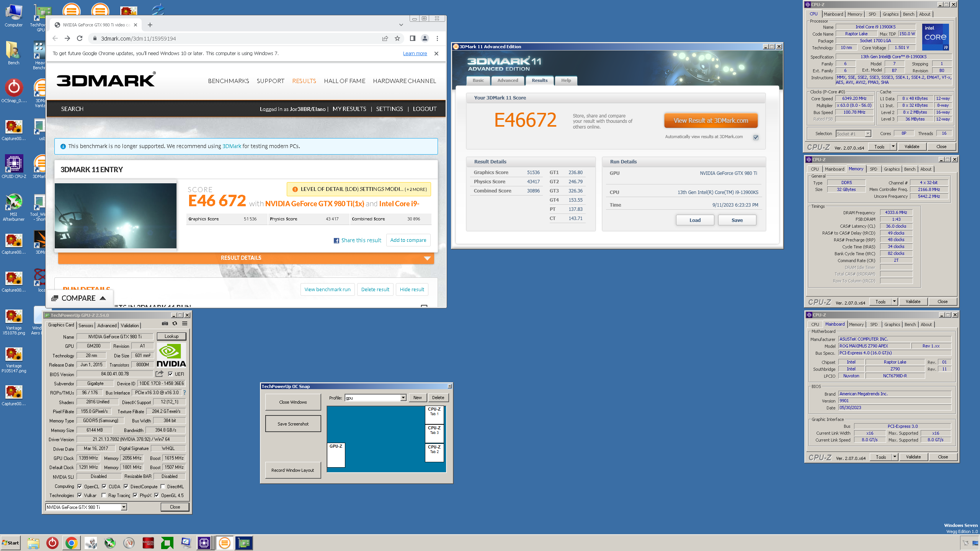Open Chrome side panel icon
The image size is (980, 551).
412,38
